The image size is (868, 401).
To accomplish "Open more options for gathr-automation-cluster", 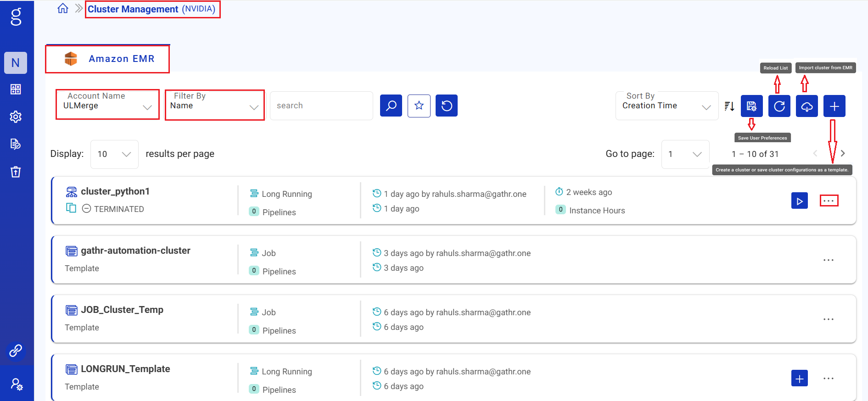I will [829, 260].
